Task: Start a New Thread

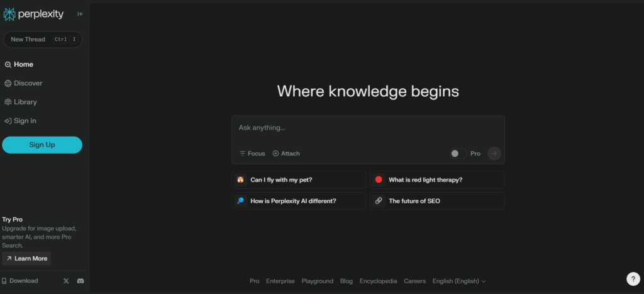Action: point(43,40)
